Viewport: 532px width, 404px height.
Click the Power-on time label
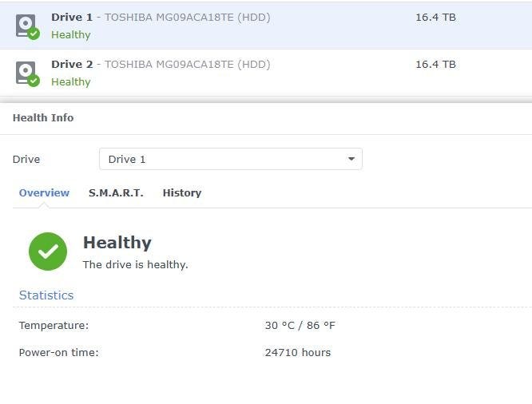(x=58, y=352)
